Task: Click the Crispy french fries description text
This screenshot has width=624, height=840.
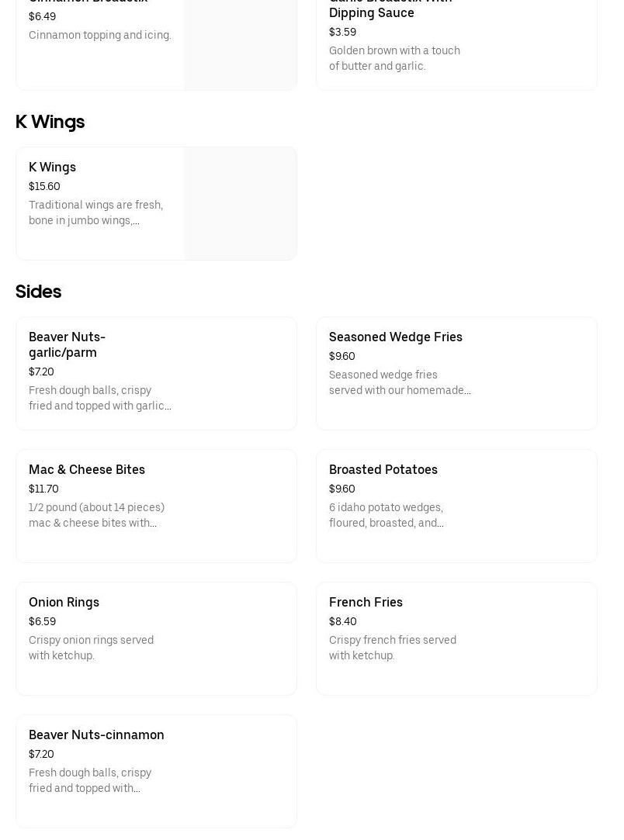Action: pos(392,648)
